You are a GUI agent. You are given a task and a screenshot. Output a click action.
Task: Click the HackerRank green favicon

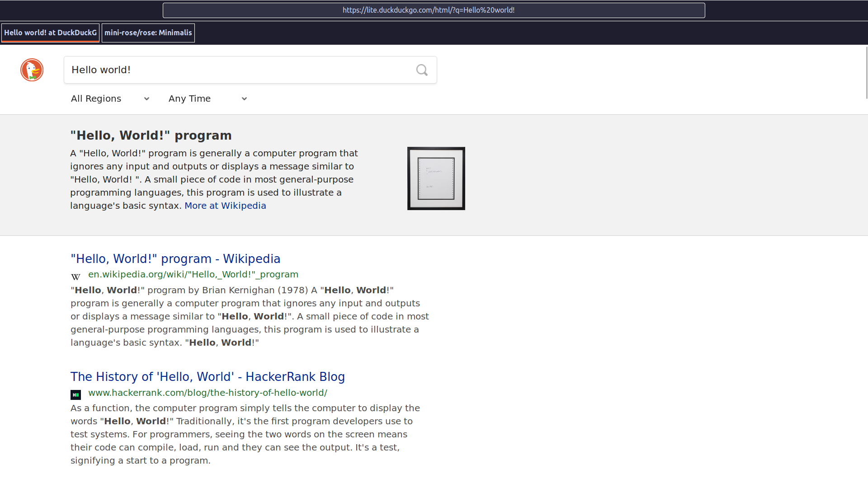click(x=75, y=395)
